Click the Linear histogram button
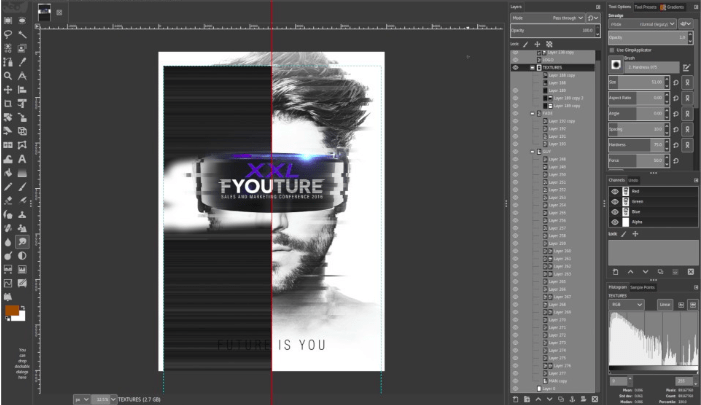The width and height of the screenshot is (701, 405). coord(665,304)
